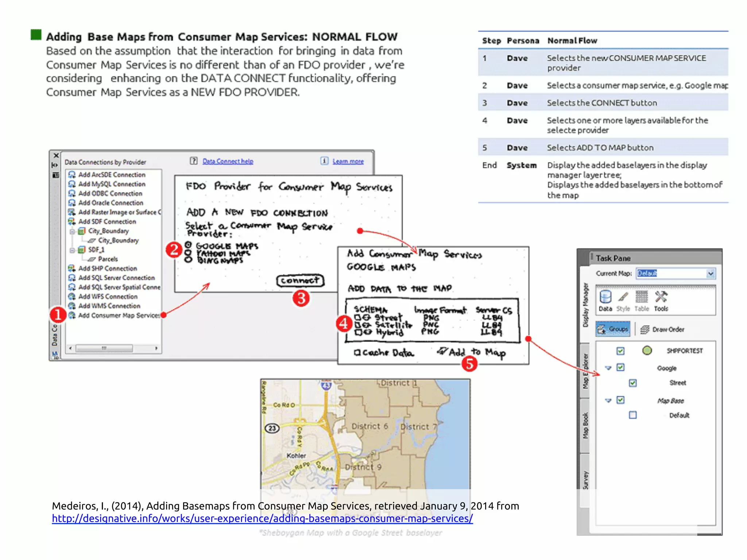
Task: Click the Data Connect help question icon
Action: point(194,161)
